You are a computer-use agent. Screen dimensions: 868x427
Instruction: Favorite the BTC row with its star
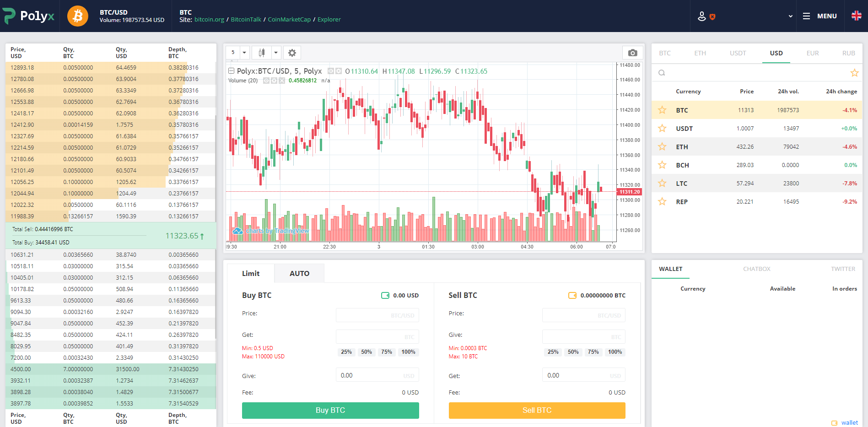[x=662, y=110]
